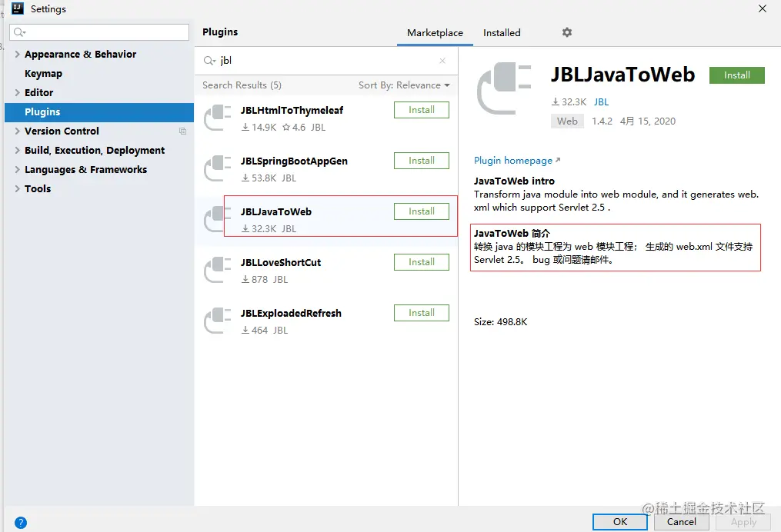This screenshot has height=532, width=781.
Task: Click the Web category tag
Action: [x=567, y=121]
